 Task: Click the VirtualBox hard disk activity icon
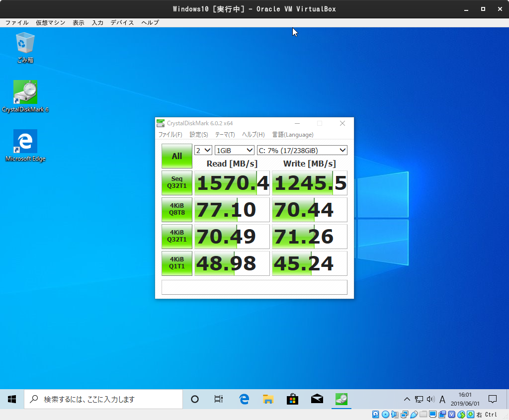[x=376, y=415]
